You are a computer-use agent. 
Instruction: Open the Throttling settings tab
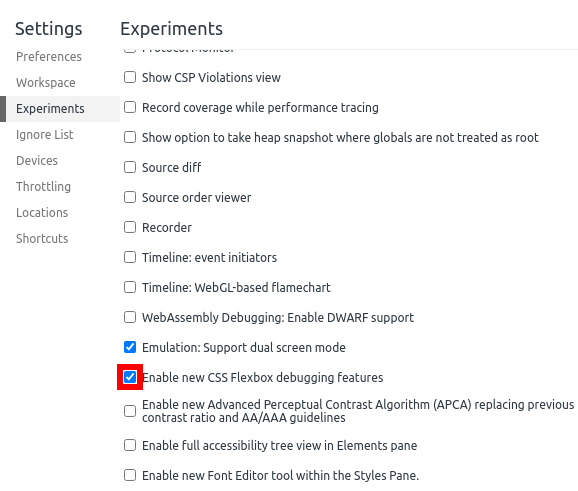pos(43,187)
